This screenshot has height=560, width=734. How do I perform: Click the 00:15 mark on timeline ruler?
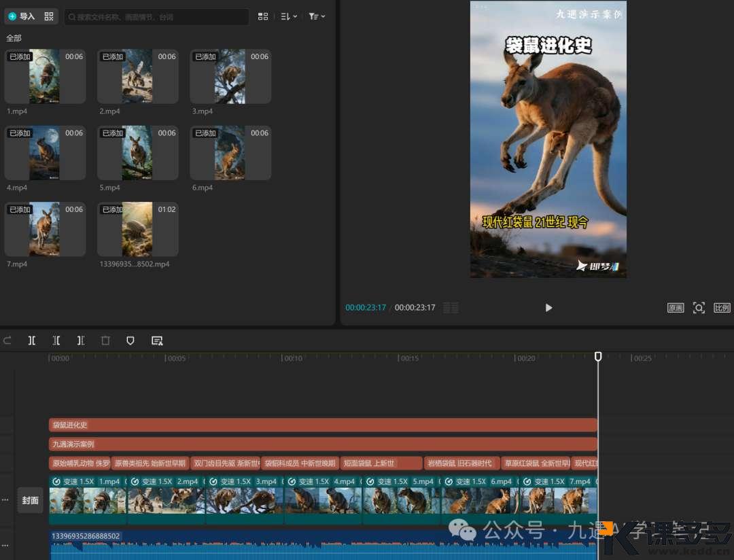pos(410,358)
